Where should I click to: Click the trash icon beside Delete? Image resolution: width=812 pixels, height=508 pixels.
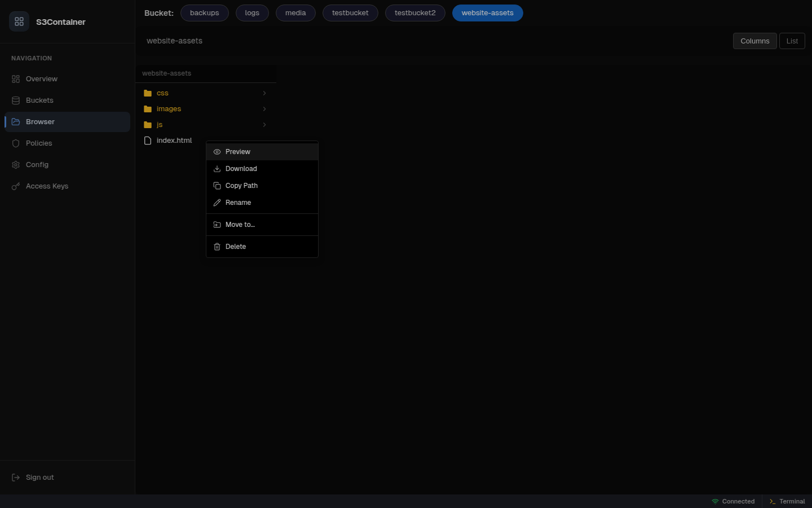click(x=217, y=247)
